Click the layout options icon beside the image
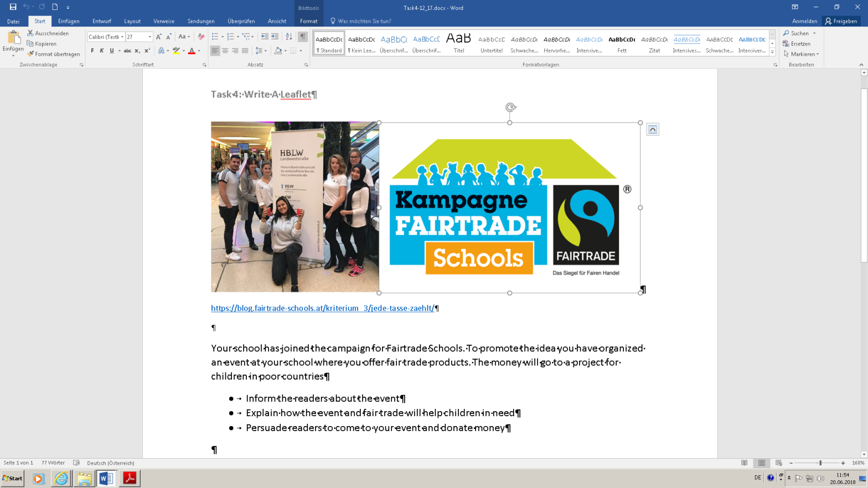The width and height of the screenshot is (868, 488). pyautogui.click(x=653, y=129)
